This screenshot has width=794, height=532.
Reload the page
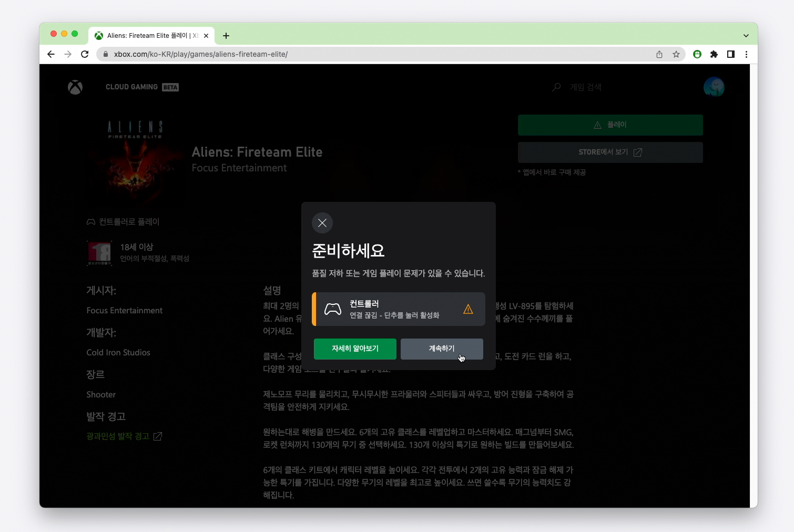tap(85, 54)
